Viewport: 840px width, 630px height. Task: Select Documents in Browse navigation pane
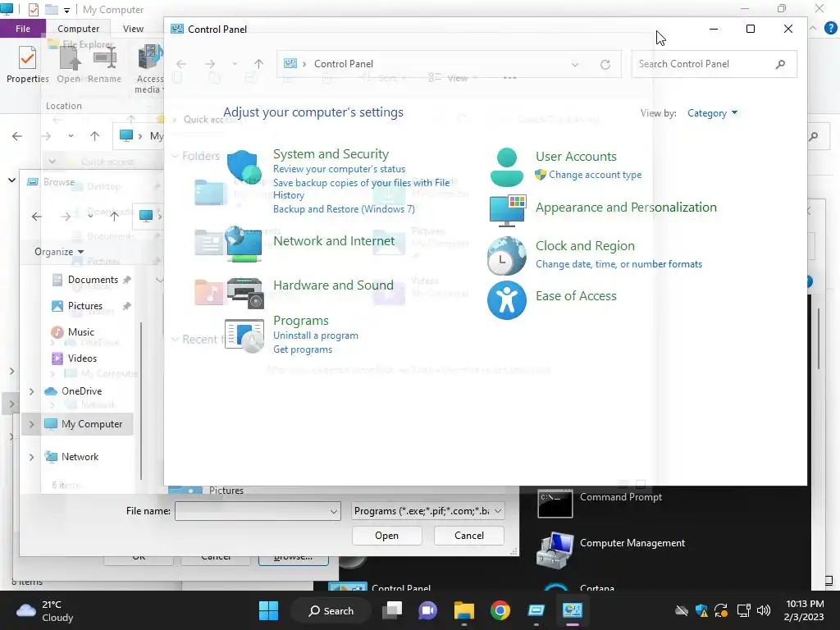click(x=92, y=280)
